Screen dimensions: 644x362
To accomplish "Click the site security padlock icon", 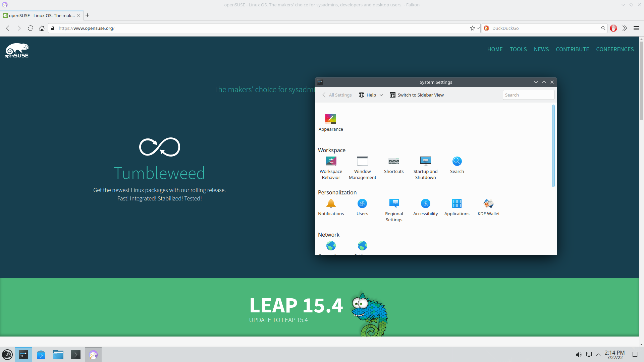I will coord(53,28).
